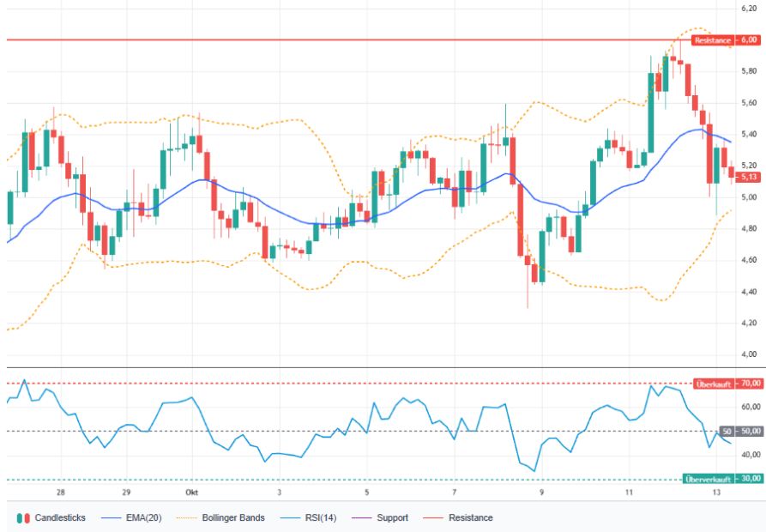This screenshot has height=532, width=766.
Task: Click the 4,20 price axis label
Action: (x=749, y=323)
